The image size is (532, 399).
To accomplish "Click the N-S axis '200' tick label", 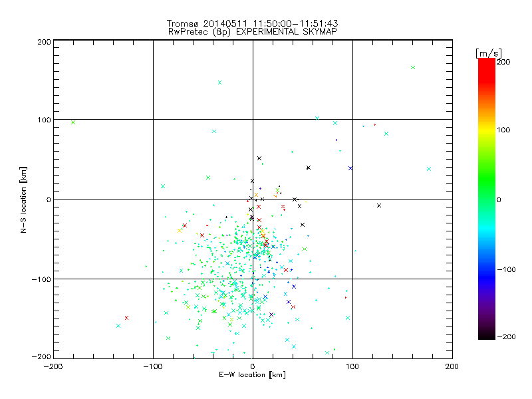I will point(44,42).
